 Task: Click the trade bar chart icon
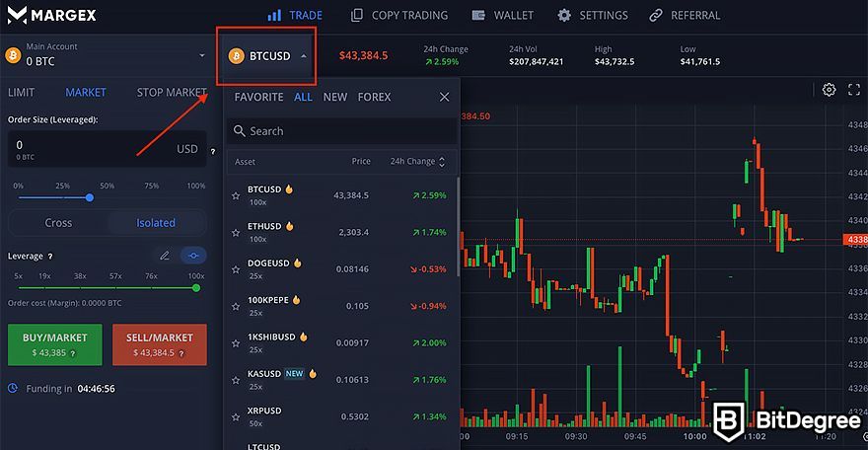pos(274,15)
